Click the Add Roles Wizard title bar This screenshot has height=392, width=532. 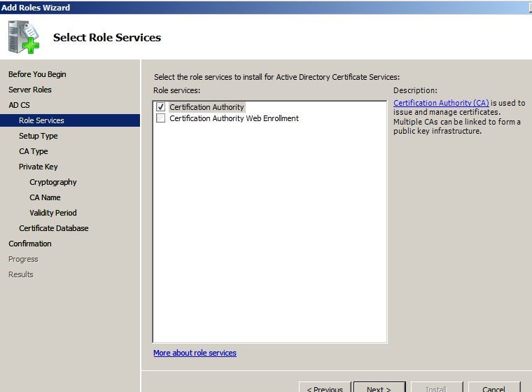coord(266,7)
